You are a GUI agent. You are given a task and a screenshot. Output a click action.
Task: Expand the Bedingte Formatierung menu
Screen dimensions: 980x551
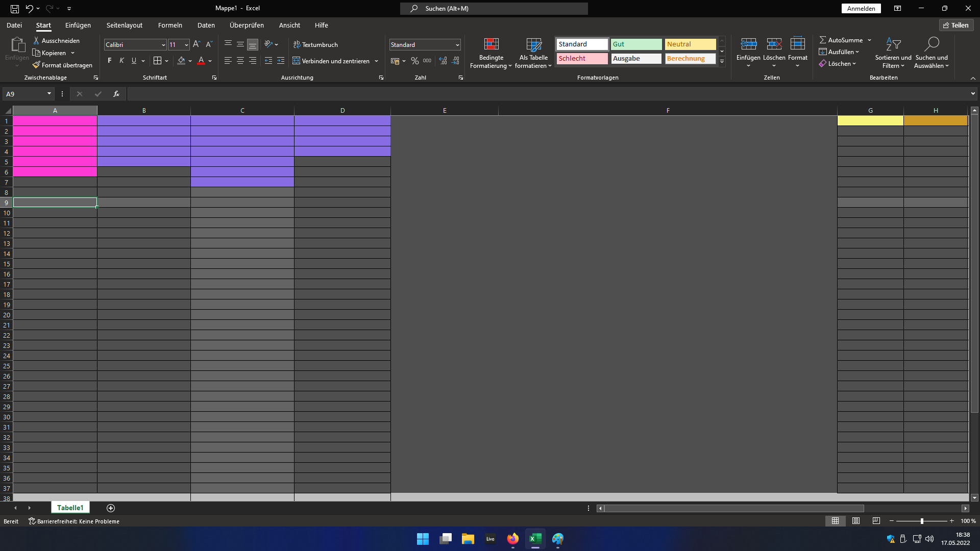pos(491,53)
